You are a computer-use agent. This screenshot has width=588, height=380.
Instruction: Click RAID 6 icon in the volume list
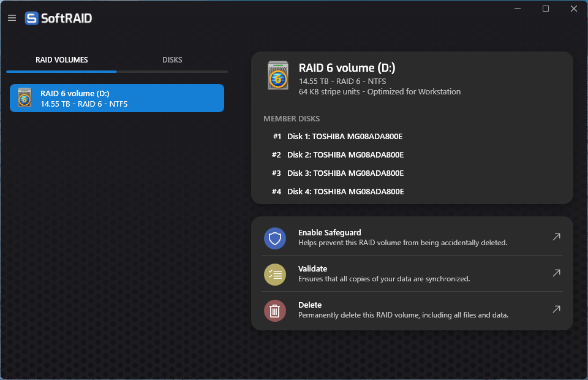coord(24,97)
